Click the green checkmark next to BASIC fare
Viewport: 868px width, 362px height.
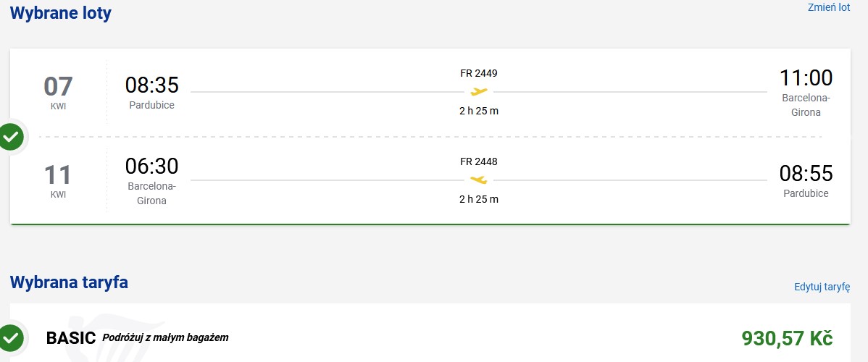tap(11, 337)
